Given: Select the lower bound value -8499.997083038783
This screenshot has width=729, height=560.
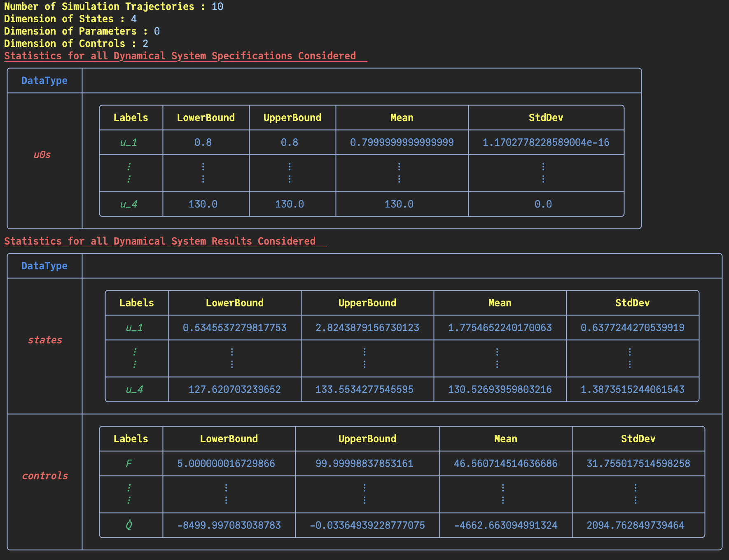Looking at the screenshot, I should pyautogui.click(x=229, y=525).
